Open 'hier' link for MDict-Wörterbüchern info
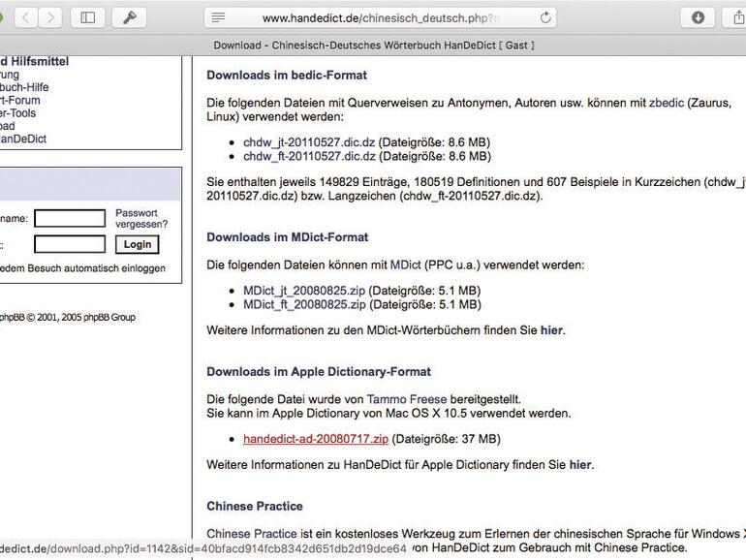The height and width of the screenshot is (560, 746). click(x=551, y=330)
